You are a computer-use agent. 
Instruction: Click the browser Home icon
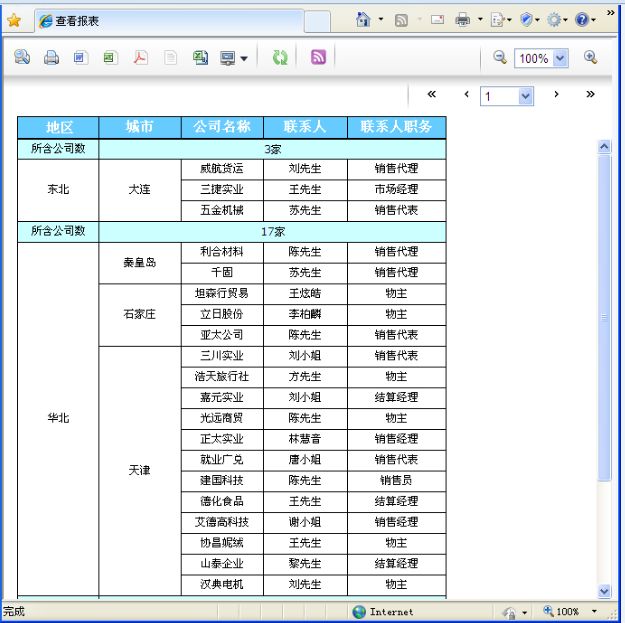363,19
